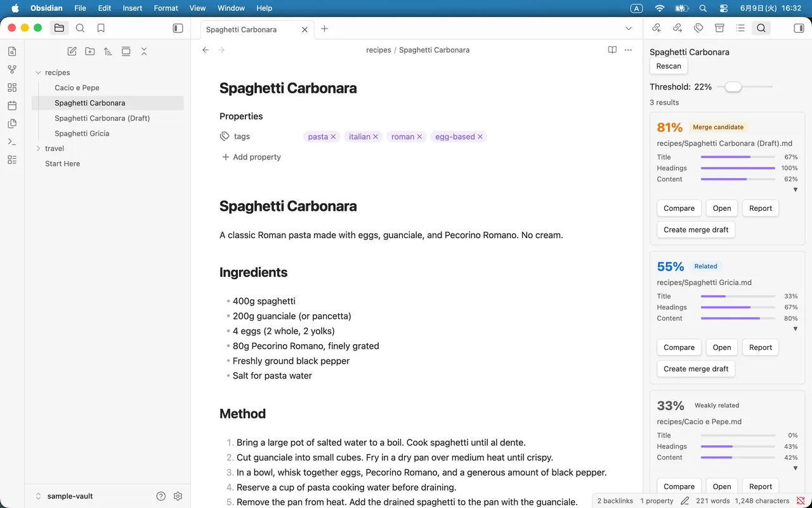The width and height of the screenshot is (812, 508).
Task: Open outline panel in right sidebar
Action: tap(740, 28)
